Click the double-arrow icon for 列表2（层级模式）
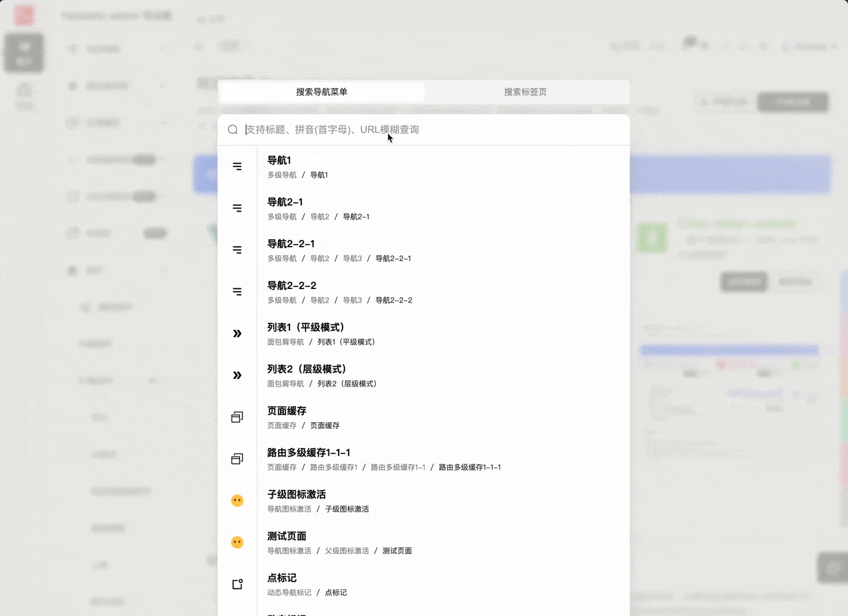 pyautogui.click(x=237, y=375)
